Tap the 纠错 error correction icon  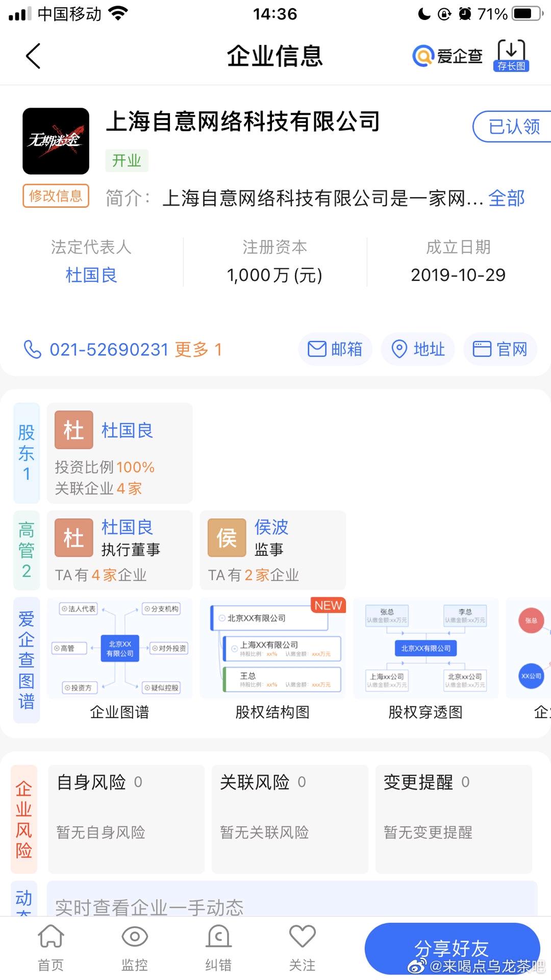coord(218,936)
